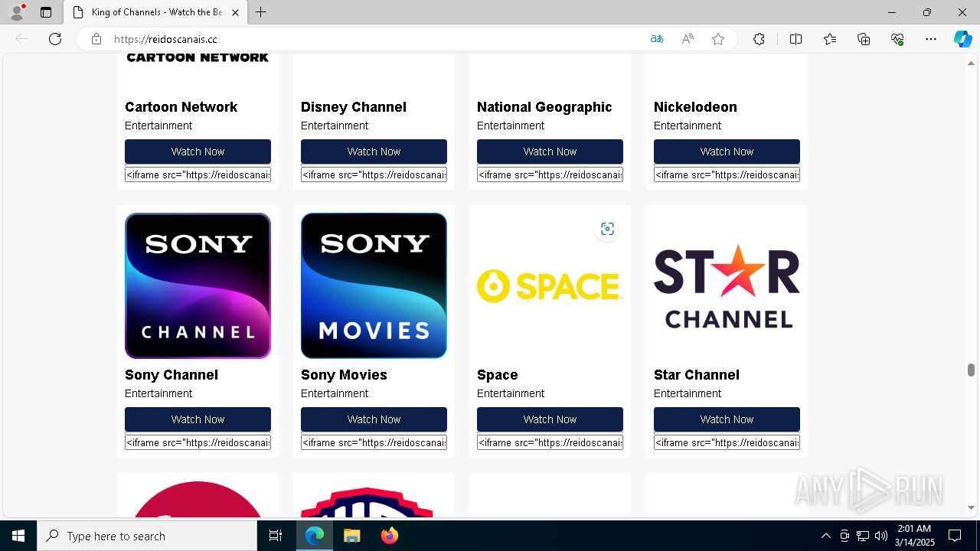Click the Sony Channel title text
The image size is (980, 551).
[x=171, y=375]
